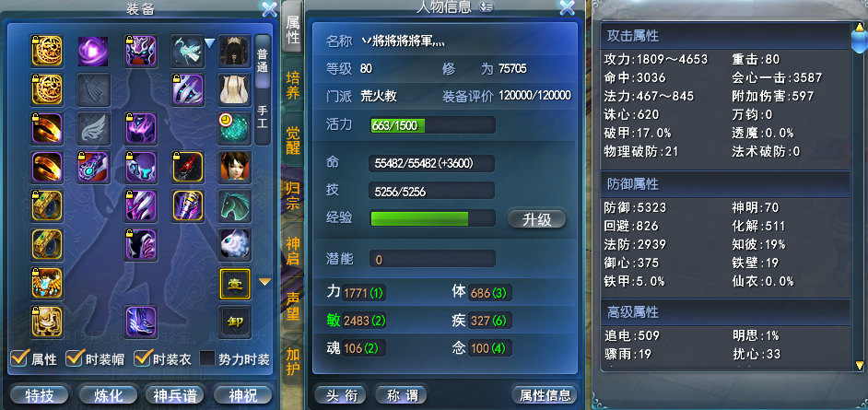Select the white tiger pet icon

235,244
